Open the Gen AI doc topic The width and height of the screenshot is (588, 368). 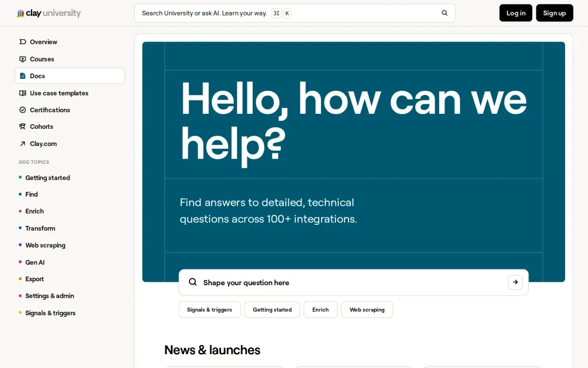pos(35,262)
